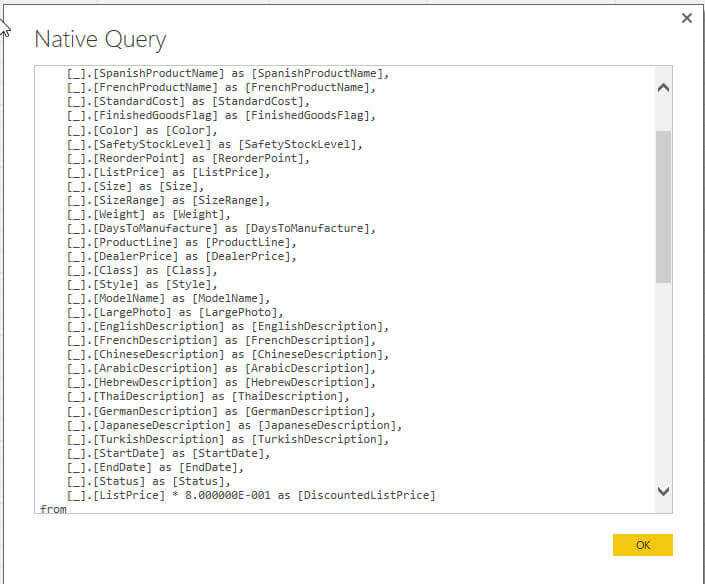Click the EnglishDescription query line
705x584 pixels.
click(x=228, y=326)
